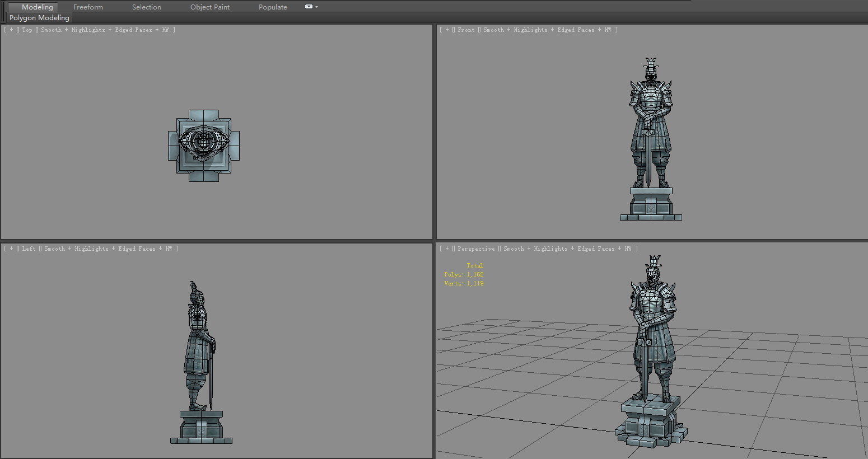Screen dimensions: 868x459
Task: Open the Left viewport plus menu
Action: [x=11, y=249]
